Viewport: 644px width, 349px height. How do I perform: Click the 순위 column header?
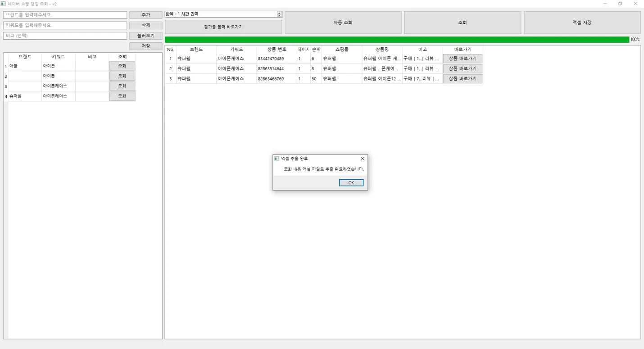coord(316,50)
